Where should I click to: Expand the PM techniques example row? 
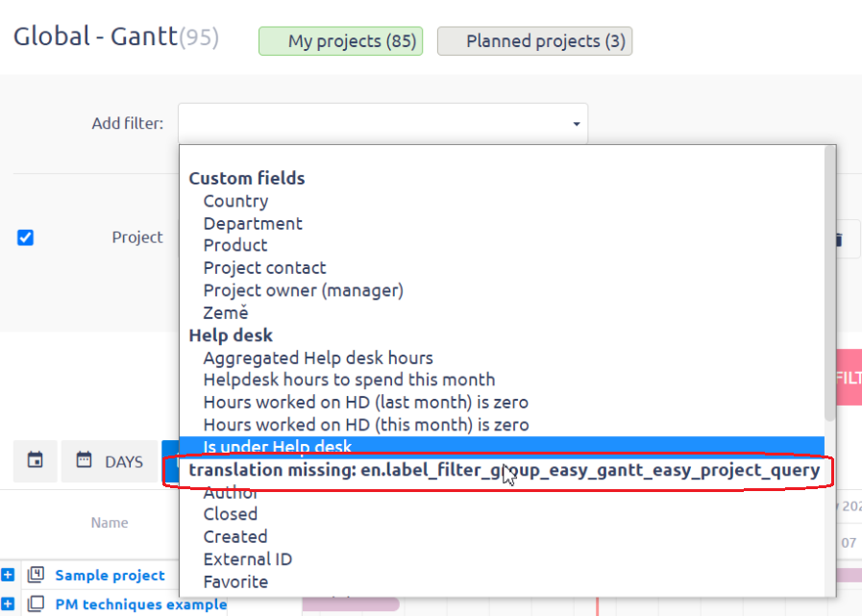pyautogui.click(x=8, y=604)
